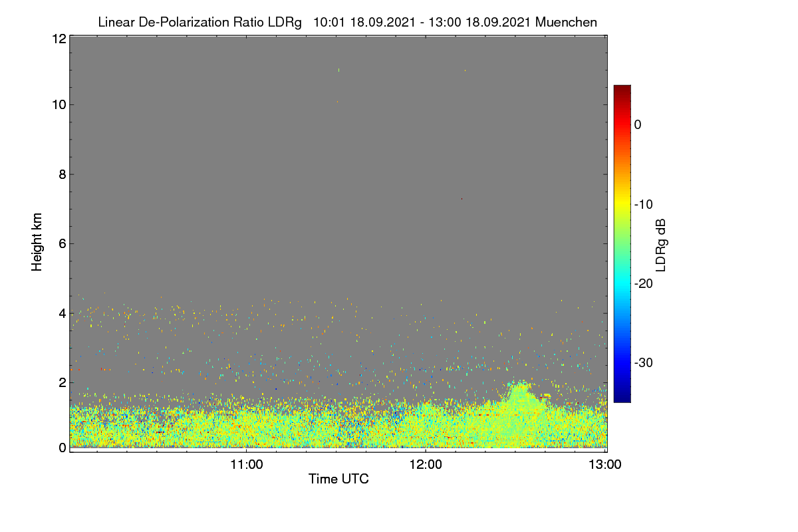This screenshot has height=532, width=798.
Task: Click the 8 km height tick label
Action: (x=62, y=174)
